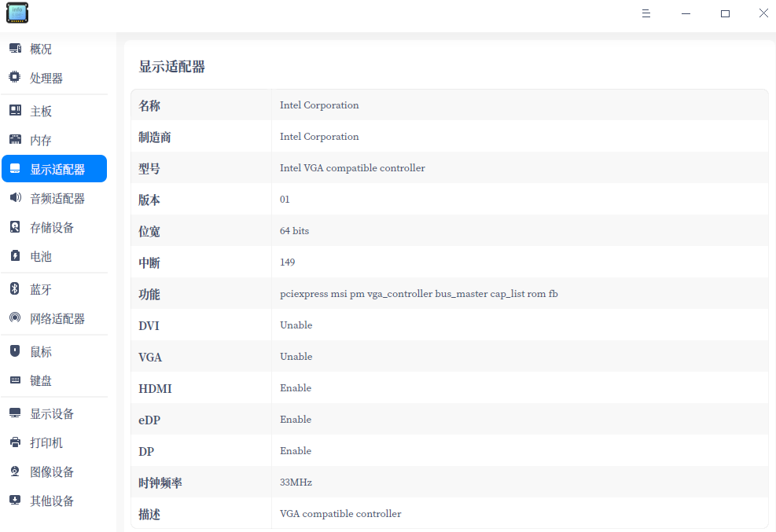Click the 主板 motherboard icon
Viewport: 776px width, 532px height.
click(16, 110)
